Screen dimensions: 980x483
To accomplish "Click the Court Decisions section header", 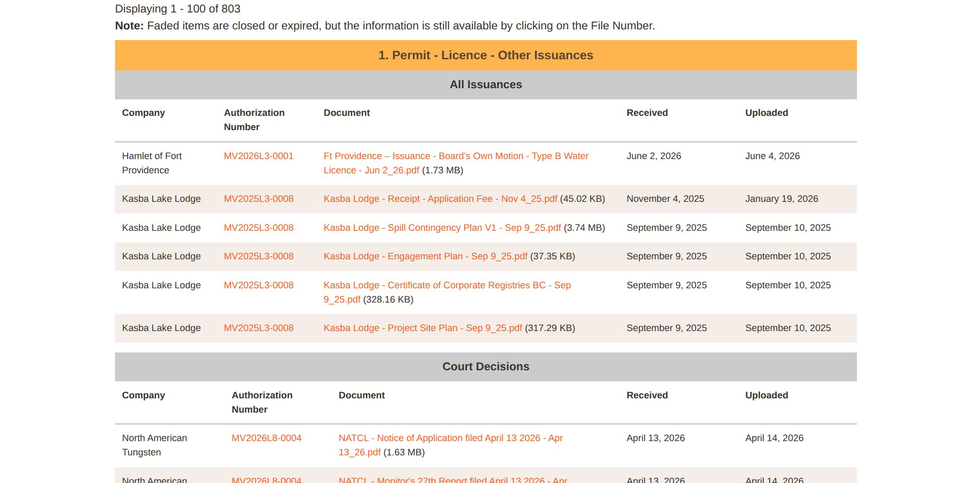I will (x=486, y=367).
